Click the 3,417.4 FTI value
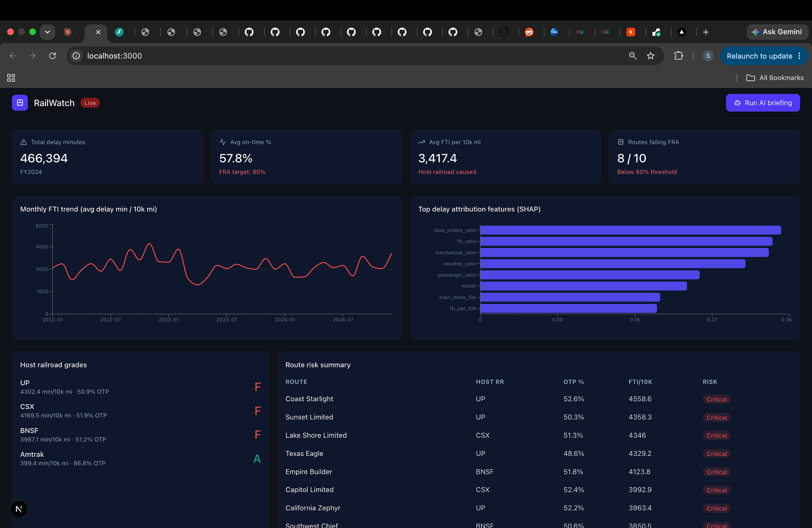The height and width of the screenshot is (528, 812). coord(438,158)
